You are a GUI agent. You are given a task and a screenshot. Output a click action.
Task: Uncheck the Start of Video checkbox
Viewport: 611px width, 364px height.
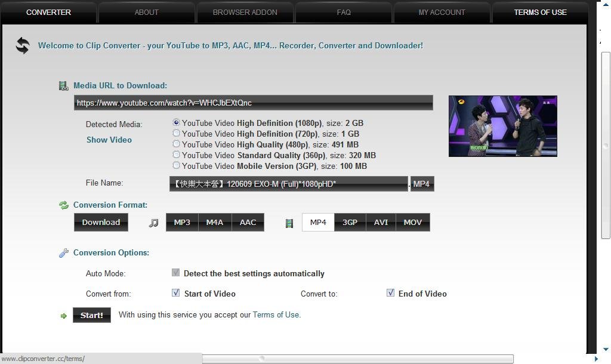coord(175,292)
